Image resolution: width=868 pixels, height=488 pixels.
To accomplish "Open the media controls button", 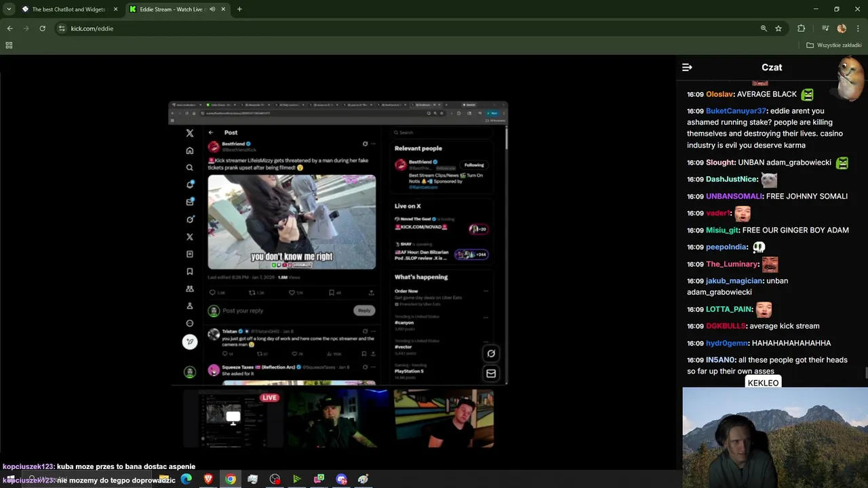I will (x=825, y=28).
